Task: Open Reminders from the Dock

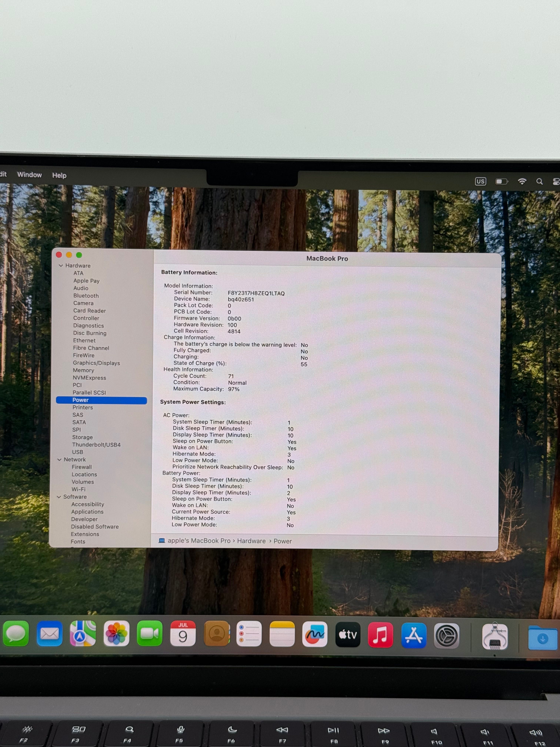Action: pyautogui.click(x=249, y=634)
